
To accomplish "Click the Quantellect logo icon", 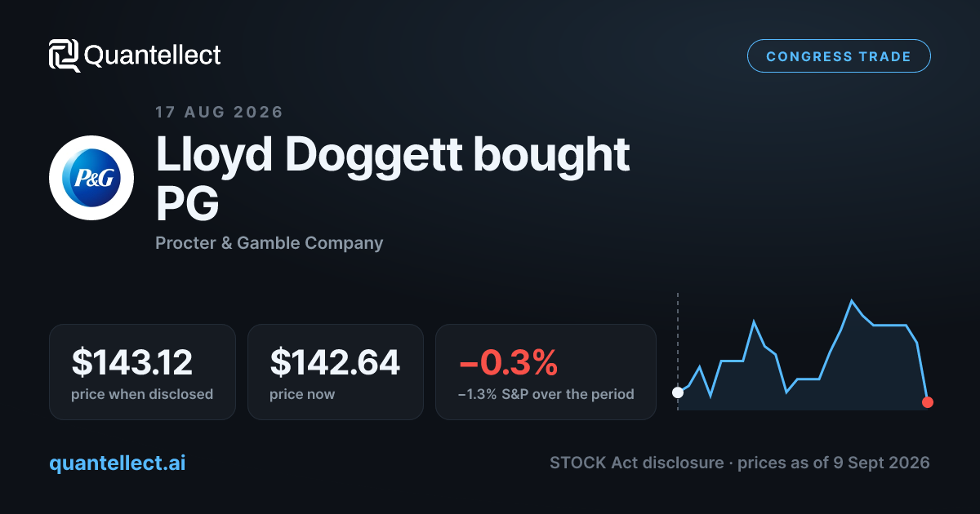I will pos(65,55).
